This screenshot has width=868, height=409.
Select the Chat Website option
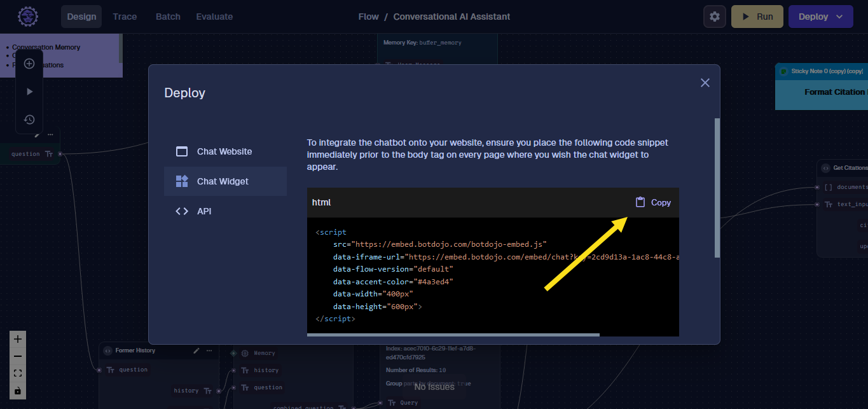click(x=225, y=151)
